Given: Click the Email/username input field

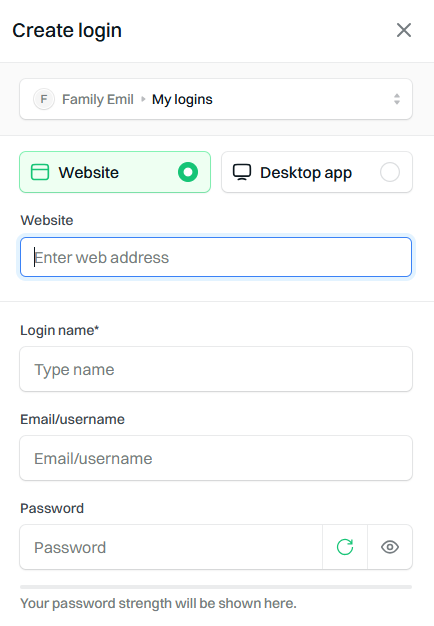Looking at the screenshot, I should pyautogui.click(x=216, y=458).
